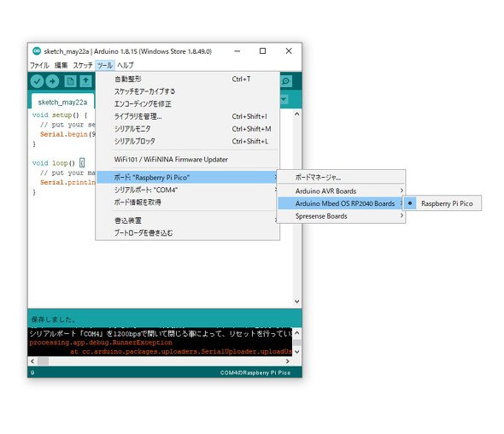
Task: Click the editor scroll down arrow
Action: 297,302
